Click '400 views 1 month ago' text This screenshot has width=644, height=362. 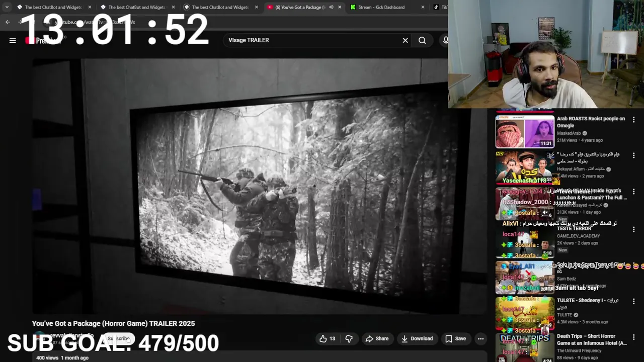(62, 358)
